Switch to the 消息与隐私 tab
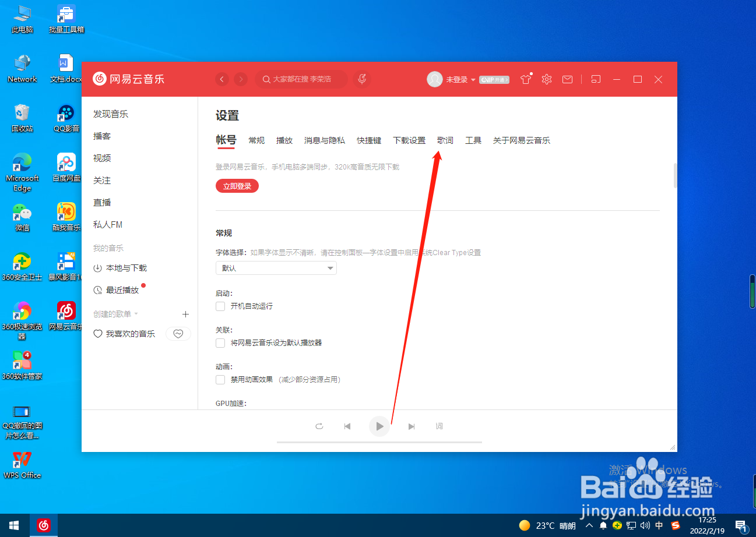Viewport: 756px width, 537px height. coord(325,140)
